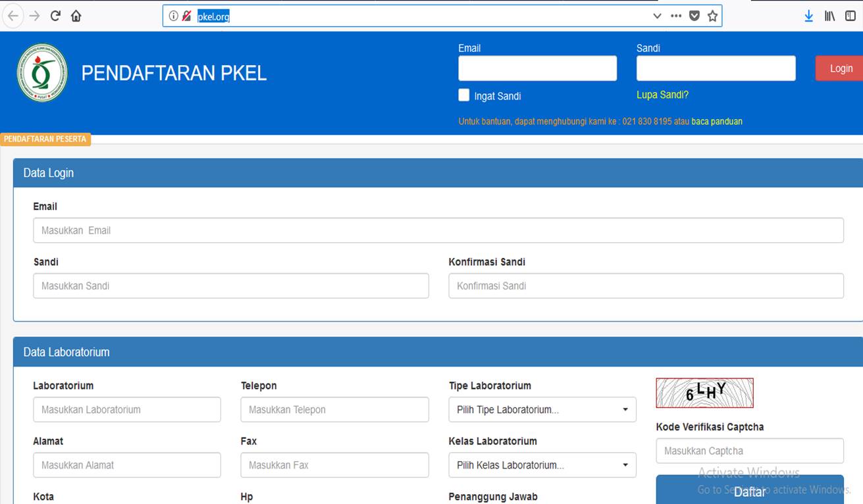863x504 pixels.
Task: Reload the page with the refresh icon
Action: click(x=55, y=16)
